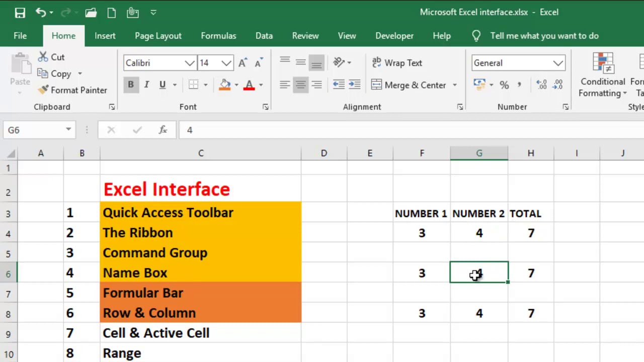Screen dimensions: 644x362
Task: Increase the cell indent
Action: coord(355,85)
